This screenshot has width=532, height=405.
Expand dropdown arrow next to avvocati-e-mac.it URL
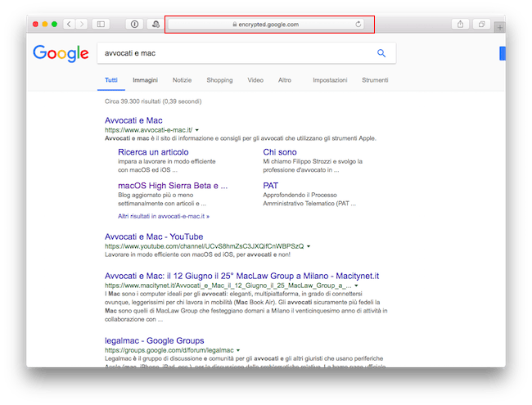196,130
